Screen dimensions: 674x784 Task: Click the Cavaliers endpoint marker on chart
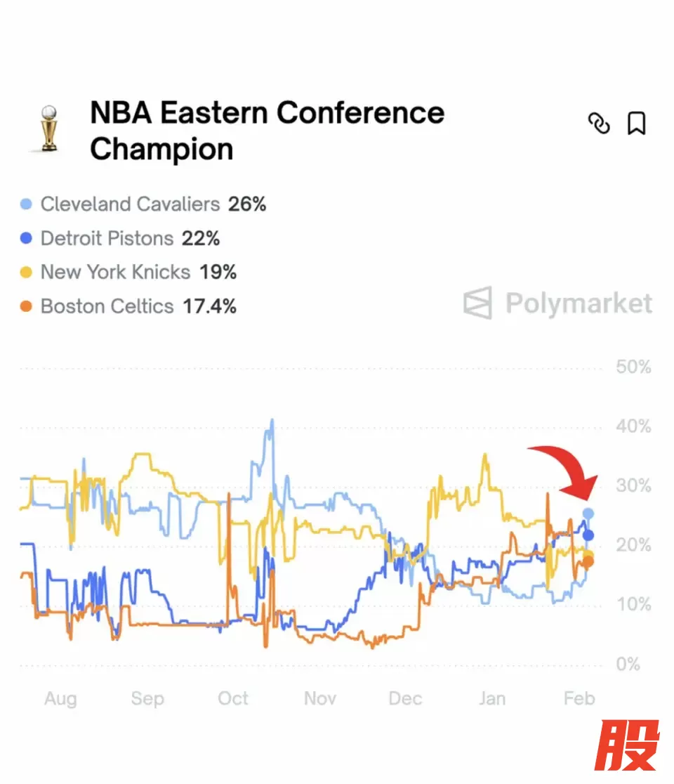pyautogui.click(x=588, y=514)
